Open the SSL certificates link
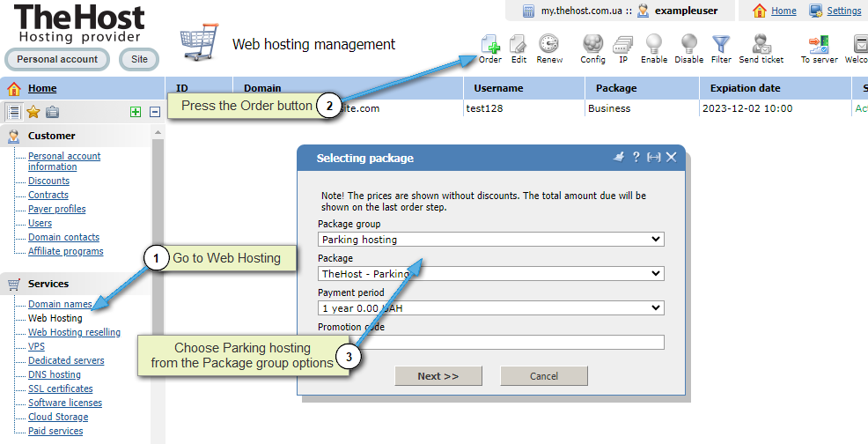Viewport: 868px width, 444px height. [x=61, y=388]
